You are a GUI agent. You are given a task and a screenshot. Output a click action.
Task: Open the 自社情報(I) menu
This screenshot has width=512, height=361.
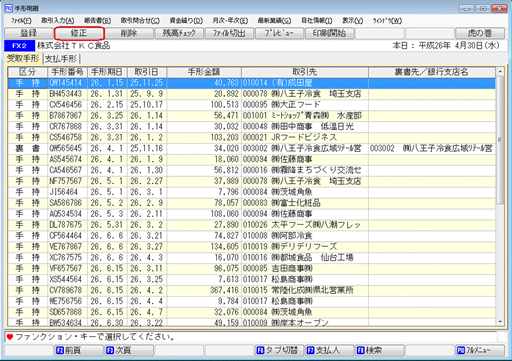pos(317,21)
